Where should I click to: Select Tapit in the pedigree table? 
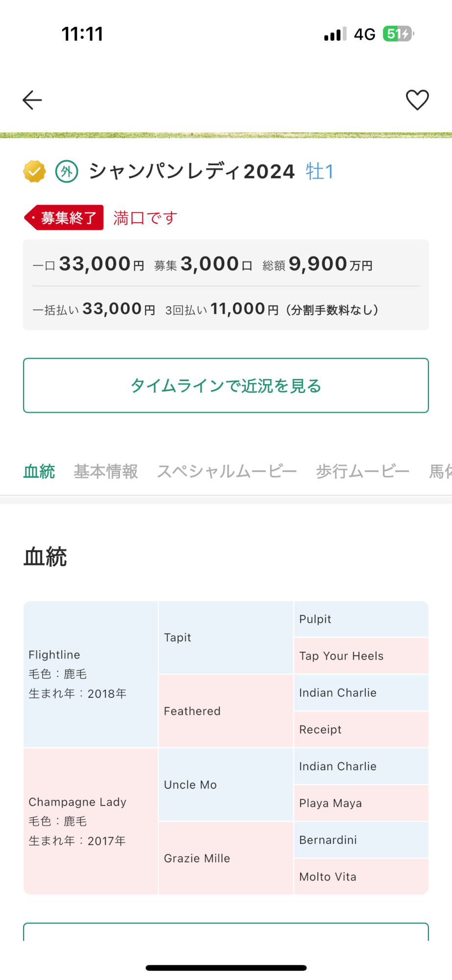pos(226,637)
